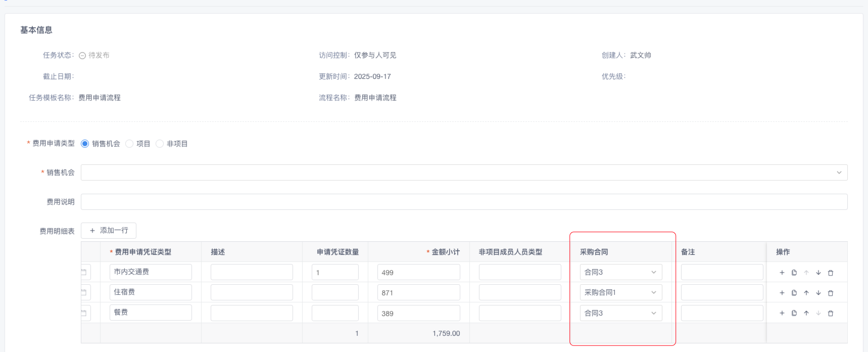Open the 采购合同 dropdown in the 餐费 row
Image resolution: width=868 pixels, height=352 pixels.
pyautogui.click(x=620, y=313)
